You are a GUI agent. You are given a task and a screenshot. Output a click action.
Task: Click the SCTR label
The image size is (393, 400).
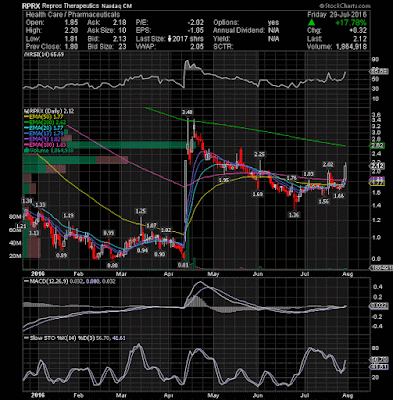click(223, 47)
